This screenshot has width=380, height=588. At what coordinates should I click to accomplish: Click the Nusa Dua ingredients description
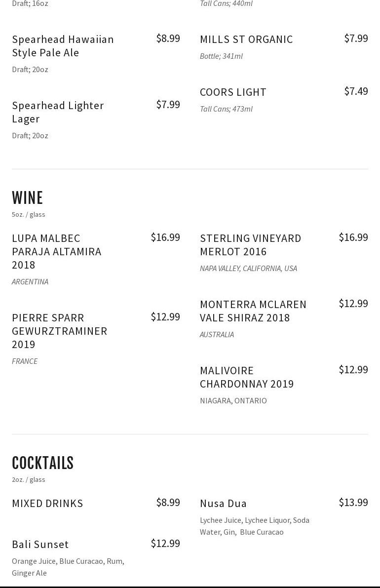coord(254,526)
